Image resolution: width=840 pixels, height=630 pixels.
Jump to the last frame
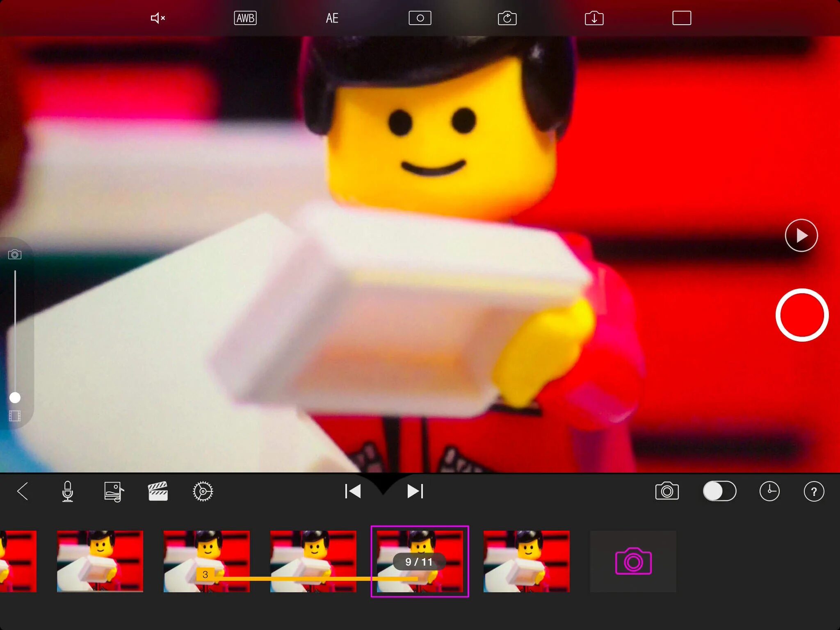[415, 491]
